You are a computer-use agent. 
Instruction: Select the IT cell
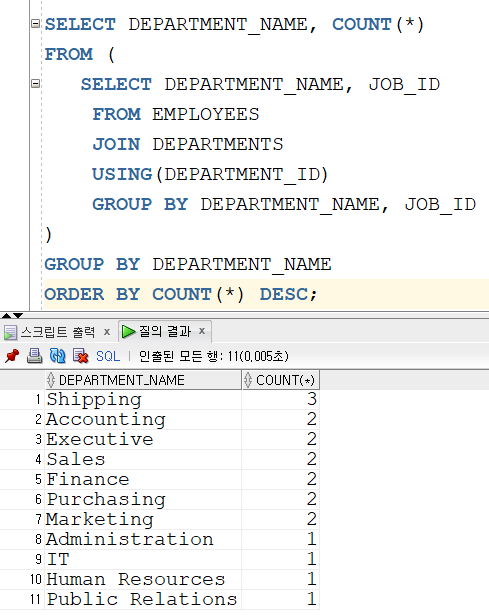tap(143, 560)
